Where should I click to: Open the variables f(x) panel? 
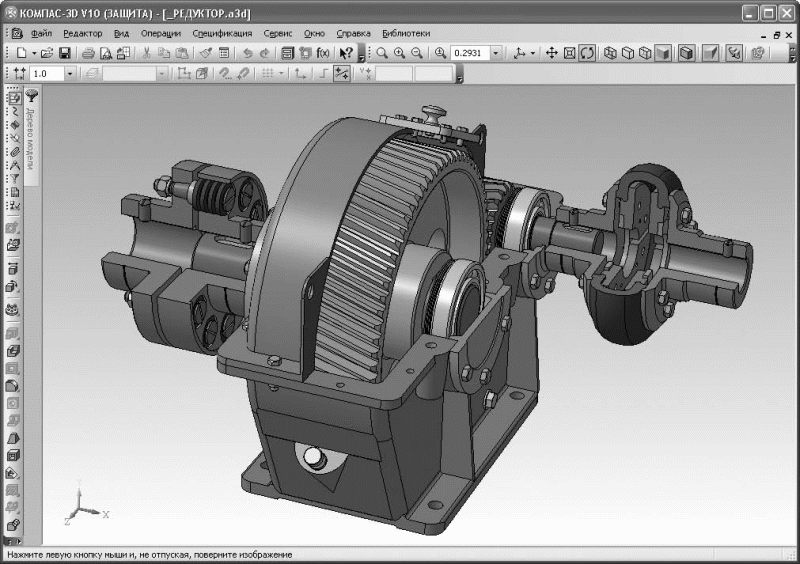pyautogui.click(x=322, y=52)
